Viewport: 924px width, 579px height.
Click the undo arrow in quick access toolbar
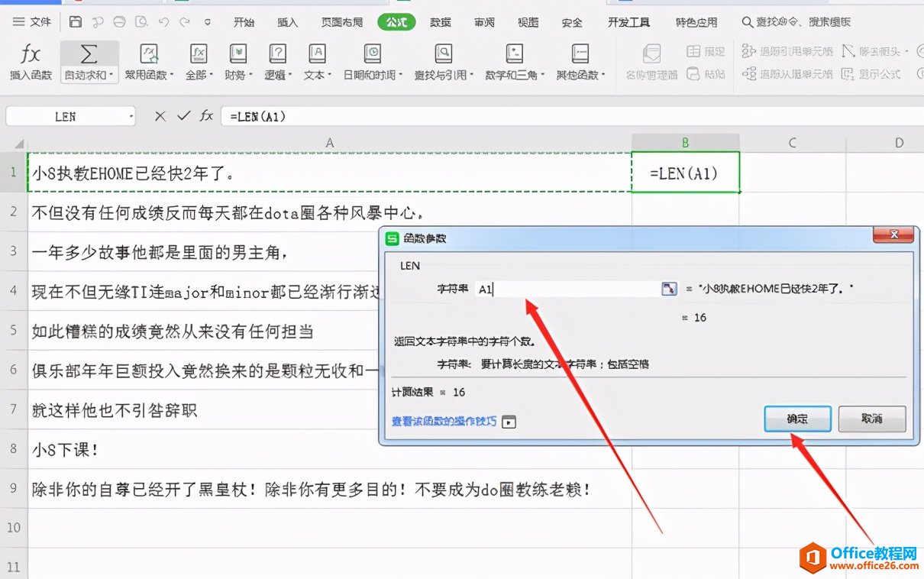coord(163,22)
